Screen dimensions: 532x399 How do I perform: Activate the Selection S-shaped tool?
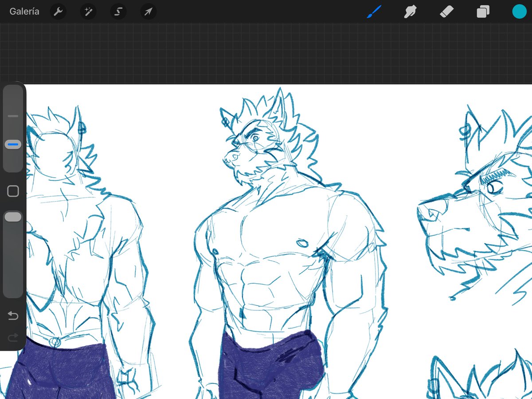point(118,12)
